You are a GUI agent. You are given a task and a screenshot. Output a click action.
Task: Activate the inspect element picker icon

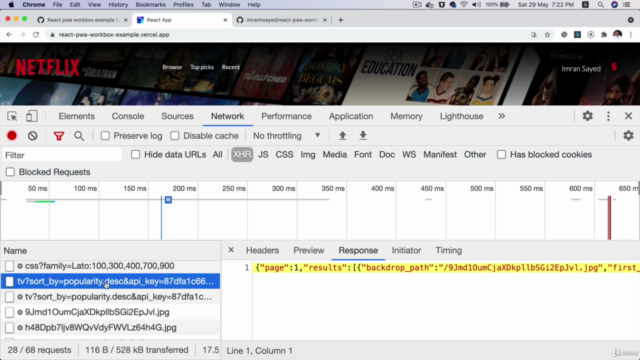coord(12,116)
